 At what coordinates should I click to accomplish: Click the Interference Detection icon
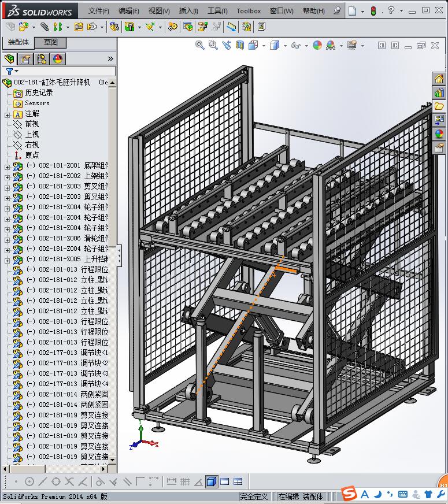click(231, 27)
